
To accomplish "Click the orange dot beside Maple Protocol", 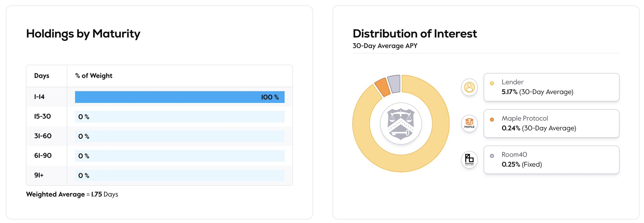I will 491,120.
